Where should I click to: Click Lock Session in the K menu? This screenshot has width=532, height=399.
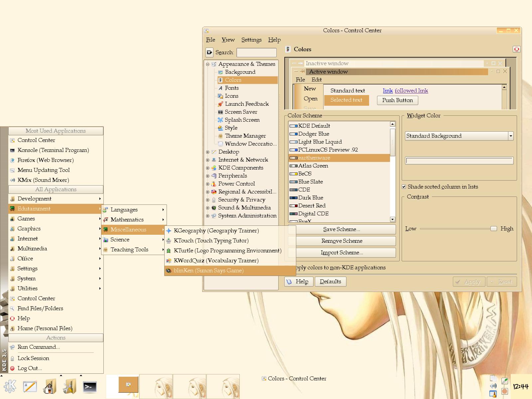(56, 358)
